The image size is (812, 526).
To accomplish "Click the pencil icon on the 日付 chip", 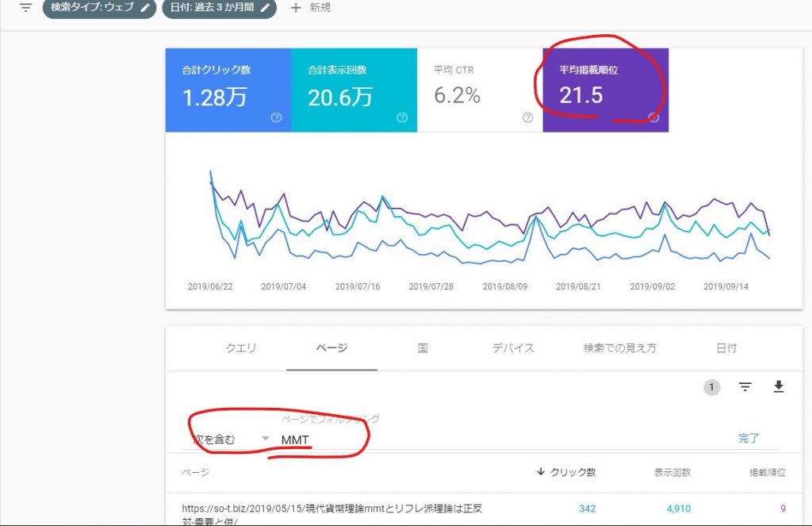I will [265, 8].
